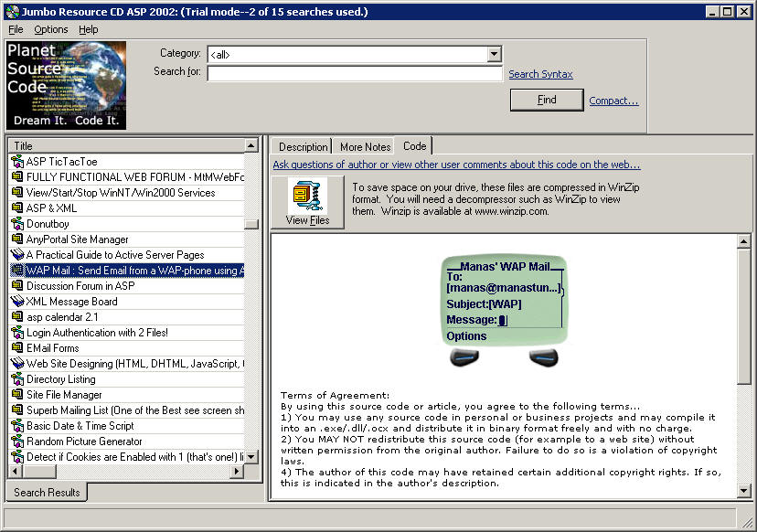This screenshot has width=757, height=532.
Task: Open the Ask questions of author link
Action: [x=457, y=165]
